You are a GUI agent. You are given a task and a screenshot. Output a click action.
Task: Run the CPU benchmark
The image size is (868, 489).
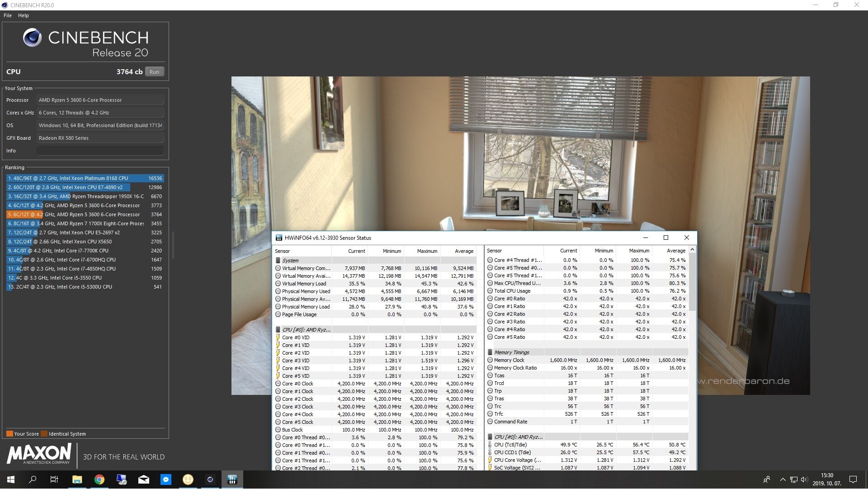154,72
